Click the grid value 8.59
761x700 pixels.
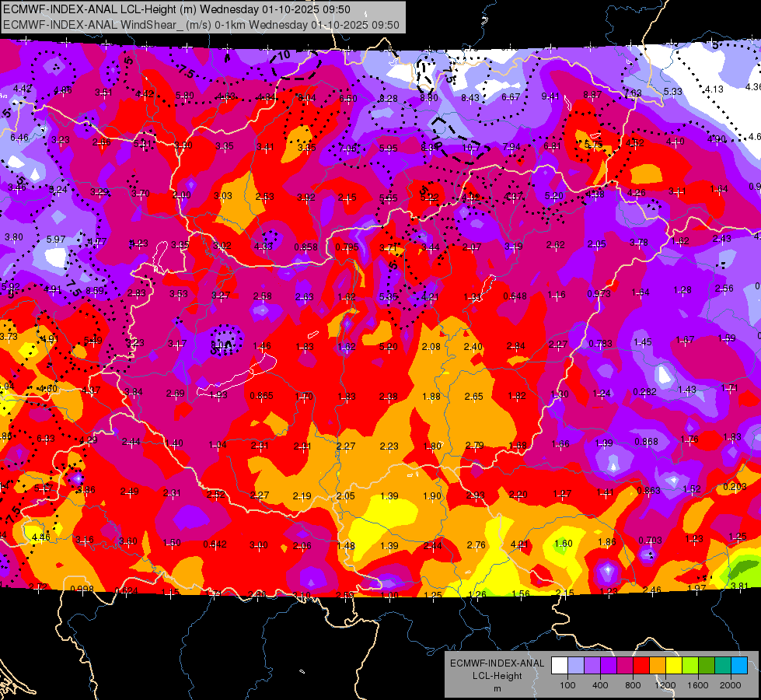pos(95,290)
